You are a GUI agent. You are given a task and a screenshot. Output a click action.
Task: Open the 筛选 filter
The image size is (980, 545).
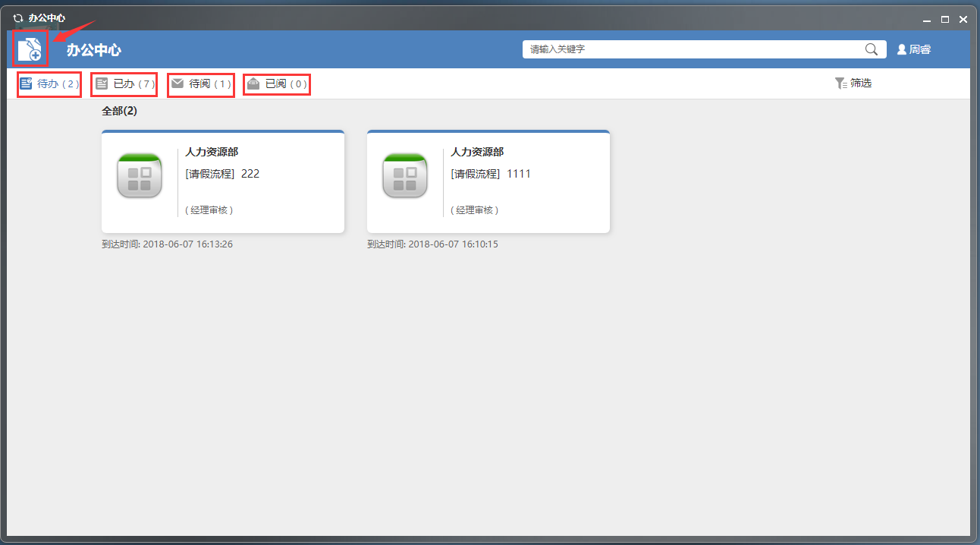tap(853, 83)
